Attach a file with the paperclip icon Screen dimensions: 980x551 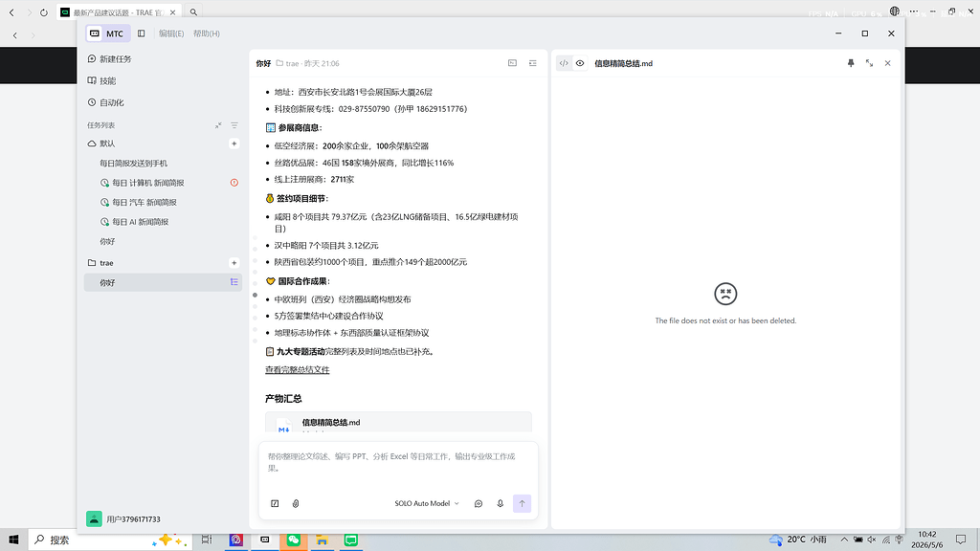[296, 503]
